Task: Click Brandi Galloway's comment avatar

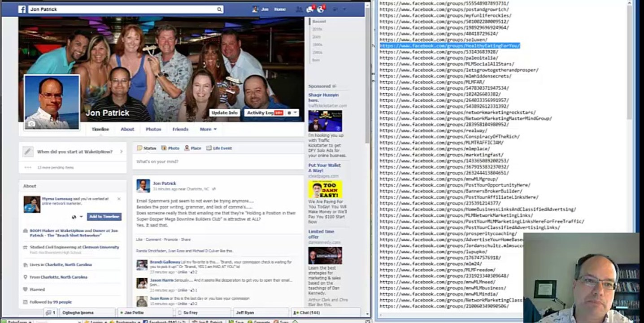Action: pyautogui.click(x=142, y=265)
